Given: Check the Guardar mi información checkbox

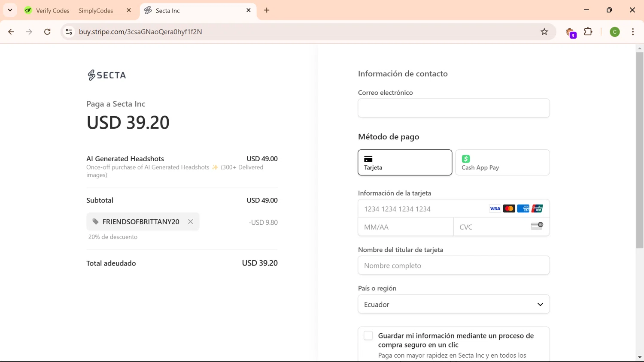Looking at the screenshot, I should [368, 336].
